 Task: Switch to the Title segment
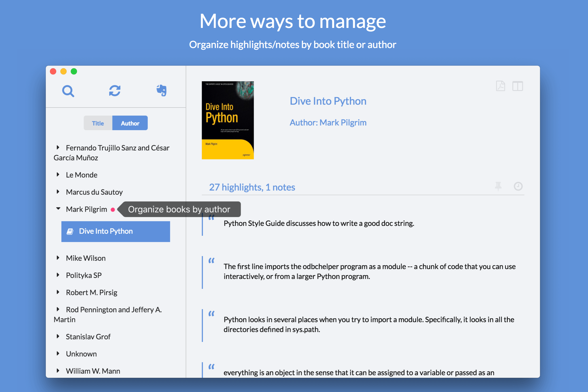[98, 123]
